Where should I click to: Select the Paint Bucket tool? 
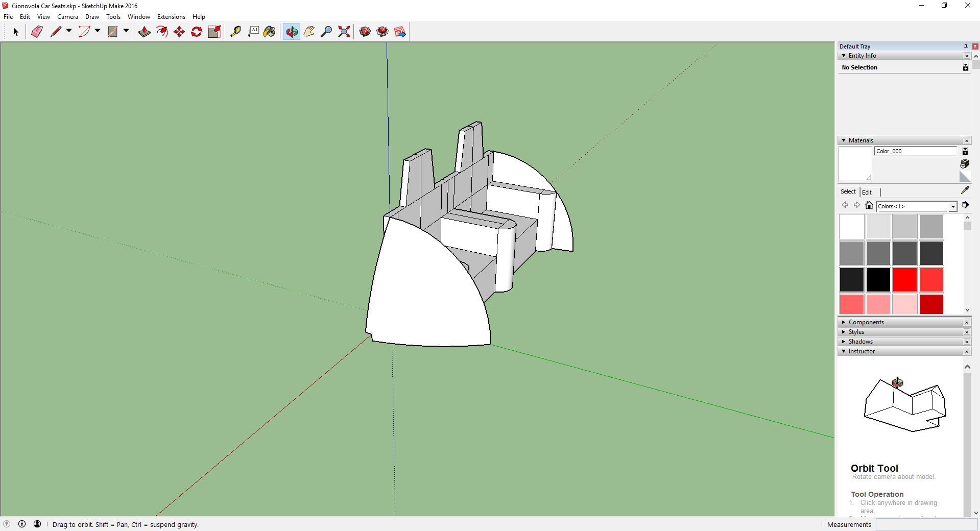[269, 32]
